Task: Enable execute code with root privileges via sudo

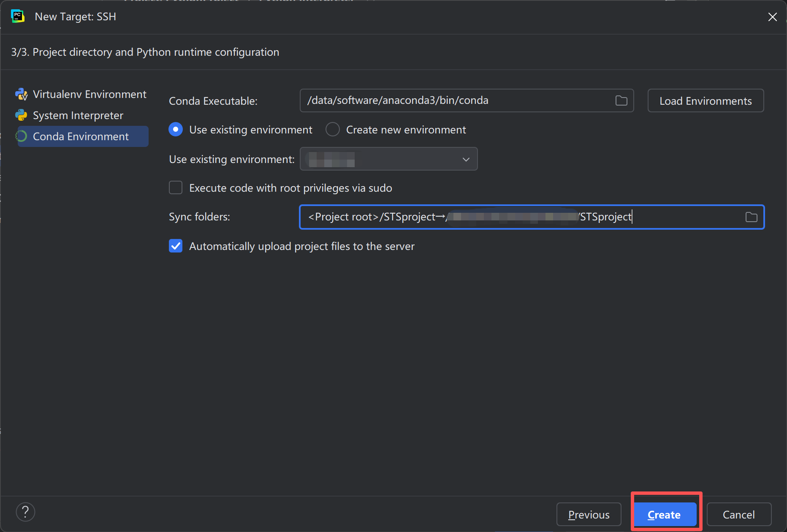Action: click(x=176, y=187)
